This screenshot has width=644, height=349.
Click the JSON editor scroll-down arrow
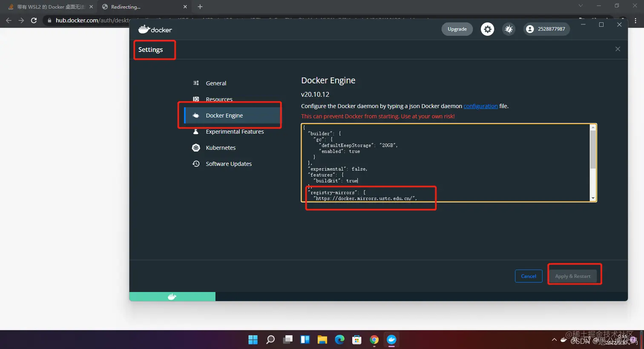pyautogui.click(x=593, y=198)
